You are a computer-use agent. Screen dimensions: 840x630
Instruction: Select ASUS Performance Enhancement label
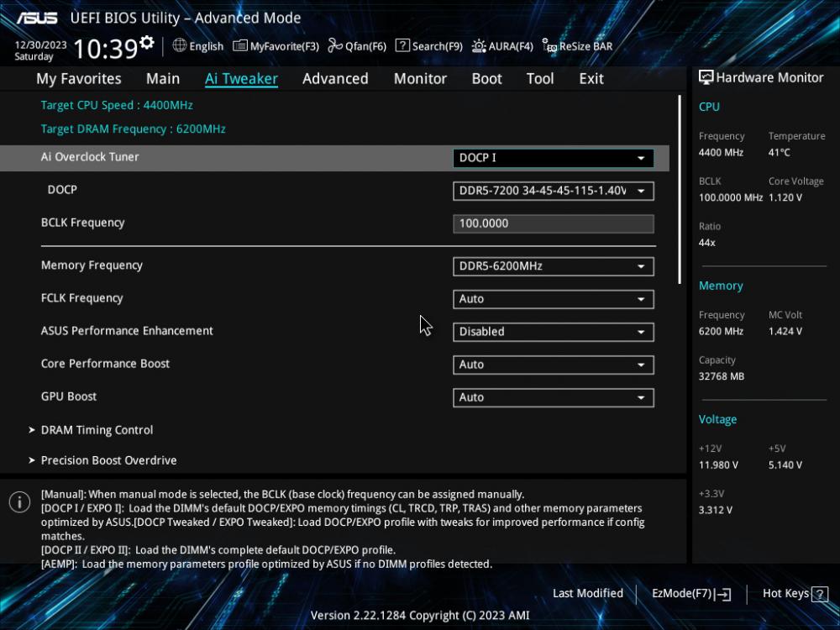pos(127,330)
